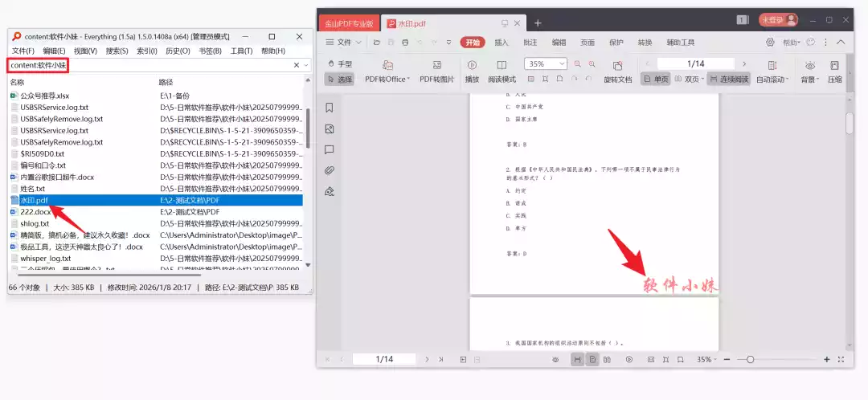Viewport: 868px width, 400px height.
Task: Open the 文件 hamburger menu in PDF
Action: tap(343, 42)
